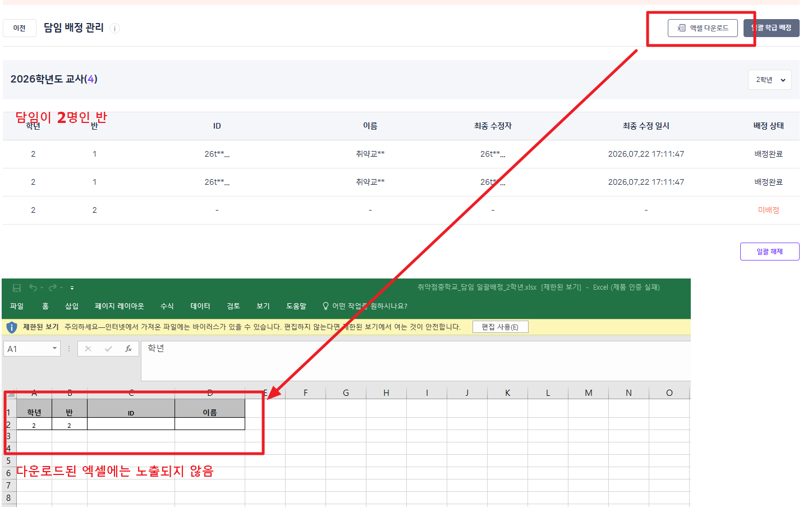Click the formula confirm checkmark icon
Image resolution: width=812 pixels, height=507 pixels.
point(108,349)
